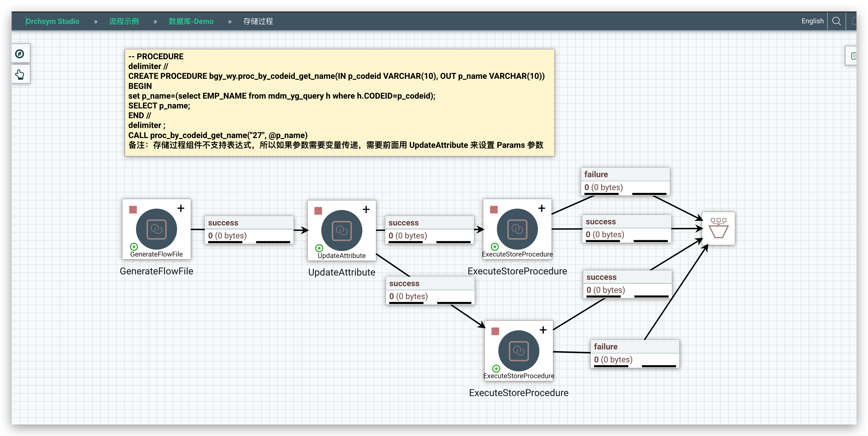Select the hand pointer tool icon
This screenshot has width=868, height=436.
tap(20, 74)
